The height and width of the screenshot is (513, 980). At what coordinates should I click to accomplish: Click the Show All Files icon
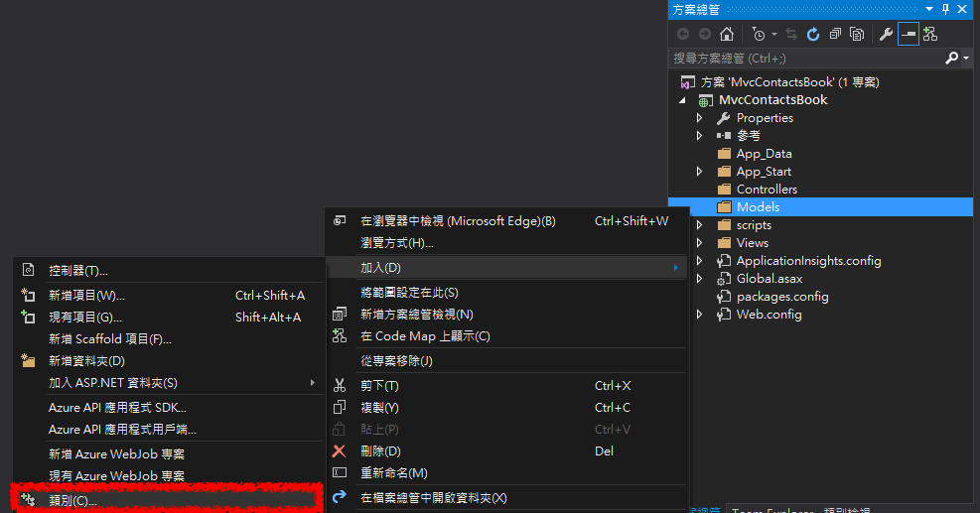857,35
